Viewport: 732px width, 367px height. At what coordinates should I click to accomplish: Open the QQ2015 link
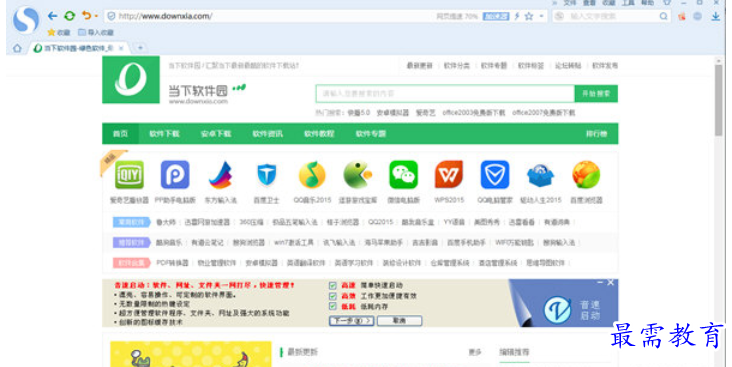pos(380,222)
